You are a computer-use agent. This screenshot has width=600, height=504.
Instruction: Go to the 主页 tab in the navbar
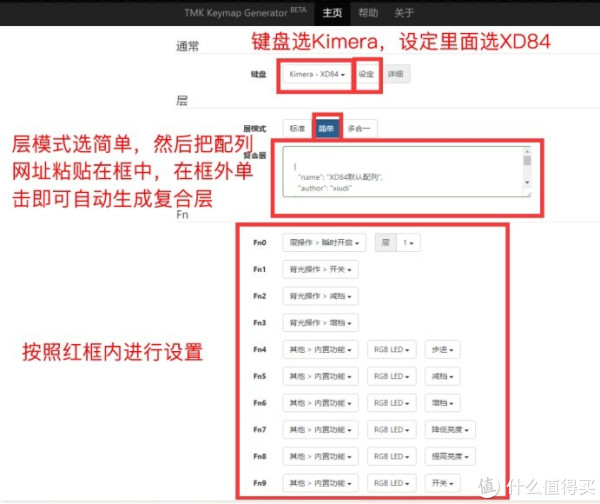(x=332, y=13)
